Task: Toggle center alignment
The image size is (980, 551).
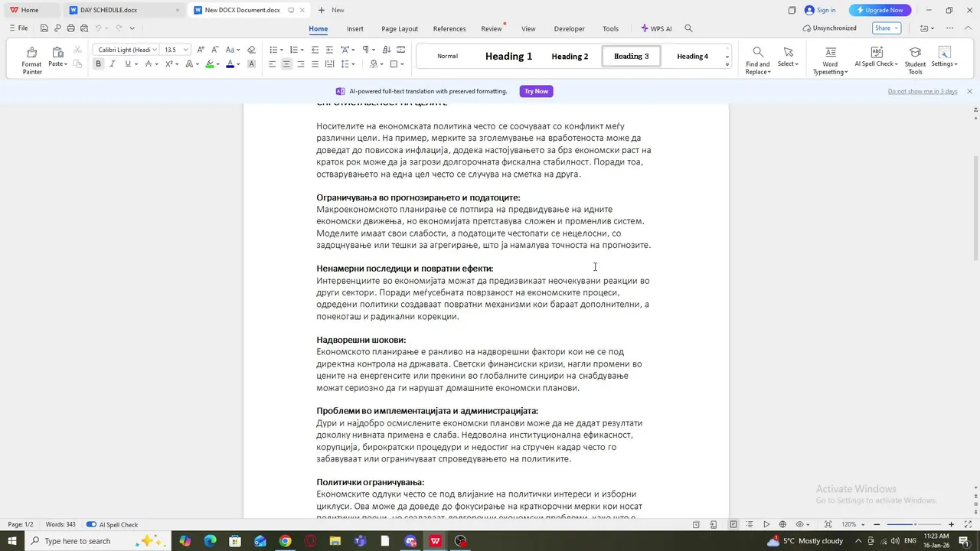Action: 286,64
